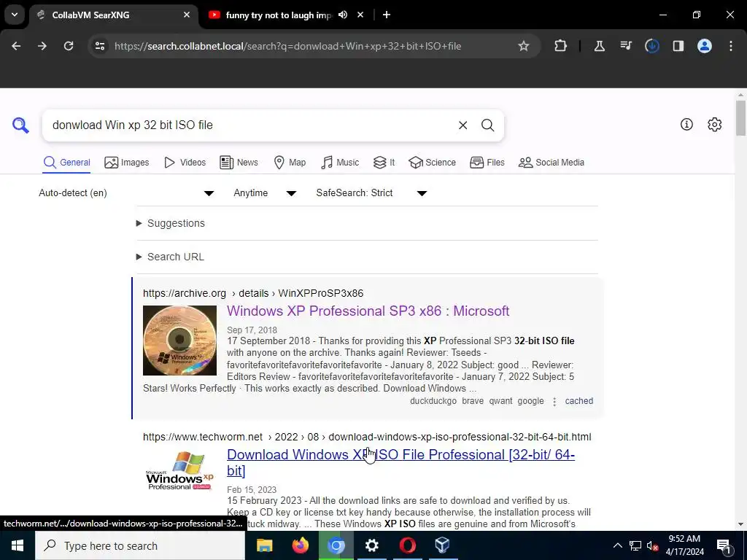Open a new browser tab
Screen dimensions: 747x560
tap(387, 15)
